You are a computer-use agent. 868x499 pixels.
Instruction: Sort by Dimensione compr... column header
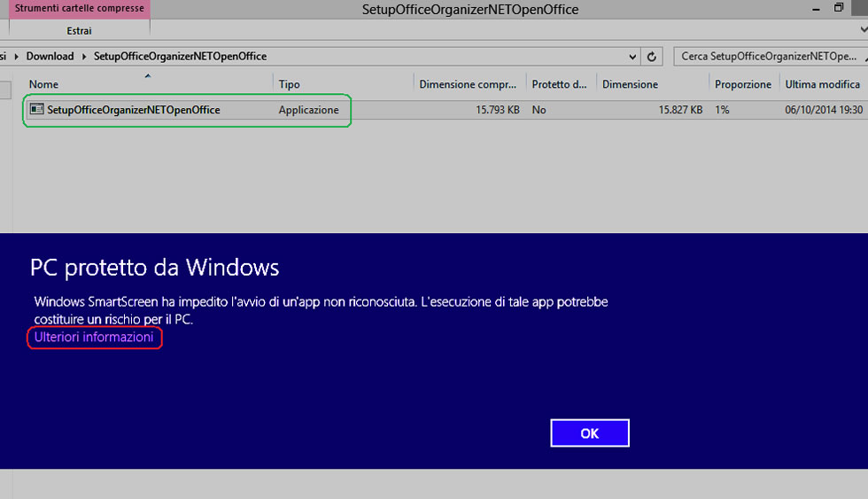tap(468, 84)
